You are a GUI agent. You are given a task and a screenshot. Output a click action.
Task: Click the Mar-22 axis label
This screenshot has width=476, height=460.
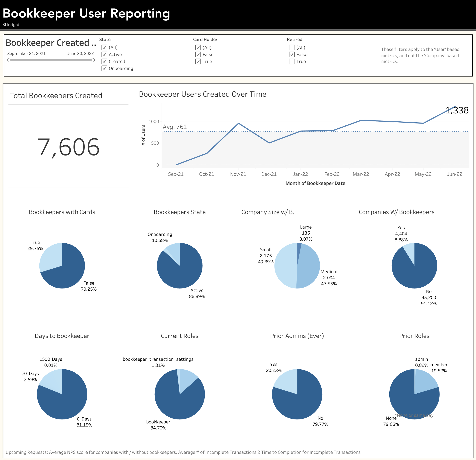pyautogui.click(x=361, y=174)
